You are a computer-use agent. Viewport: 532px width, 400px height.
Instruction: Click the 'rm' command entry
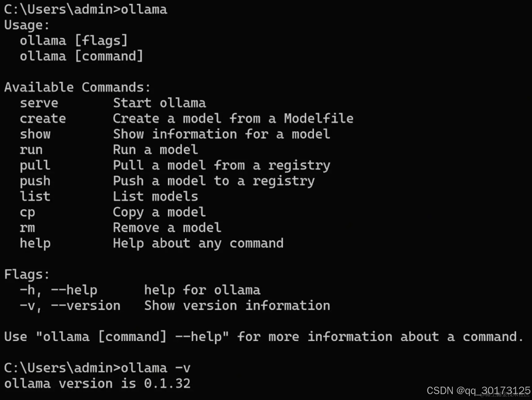[x=28, y=228]
